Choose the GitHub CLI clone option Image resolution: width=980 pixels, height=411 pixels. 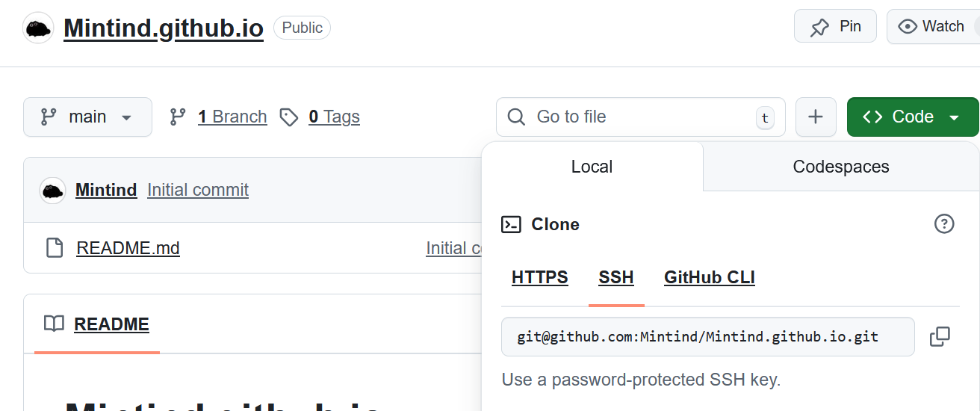pos(709,278)
